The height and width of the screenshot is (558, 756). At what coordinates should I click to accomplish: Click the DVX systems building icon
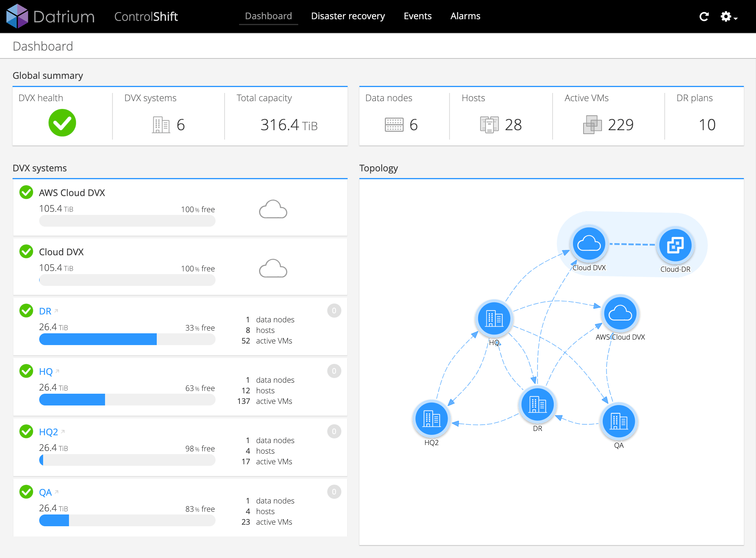coord(161,125)
